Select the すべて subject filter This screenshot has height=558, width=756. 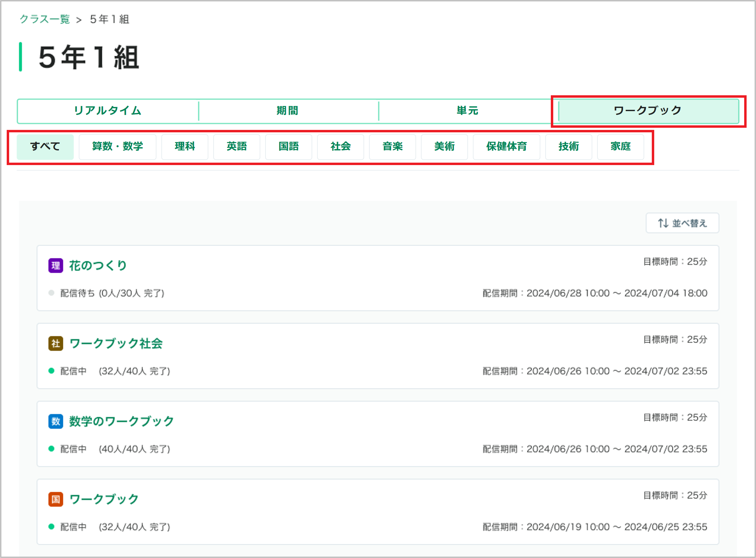click(45, 147)
